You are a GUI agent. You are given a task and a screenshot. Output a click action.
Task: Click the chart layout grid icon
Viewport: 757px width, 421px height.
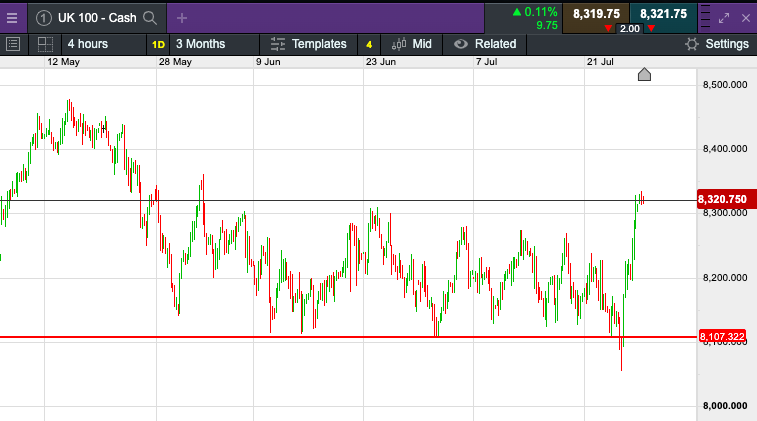pyautogui.click(x=45, y=44)
